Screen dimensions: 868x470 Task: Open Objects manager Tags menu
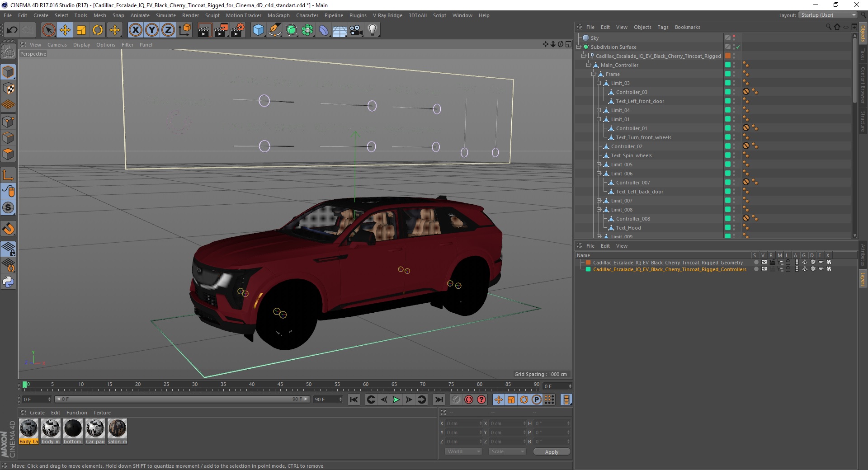coord(663,27)
